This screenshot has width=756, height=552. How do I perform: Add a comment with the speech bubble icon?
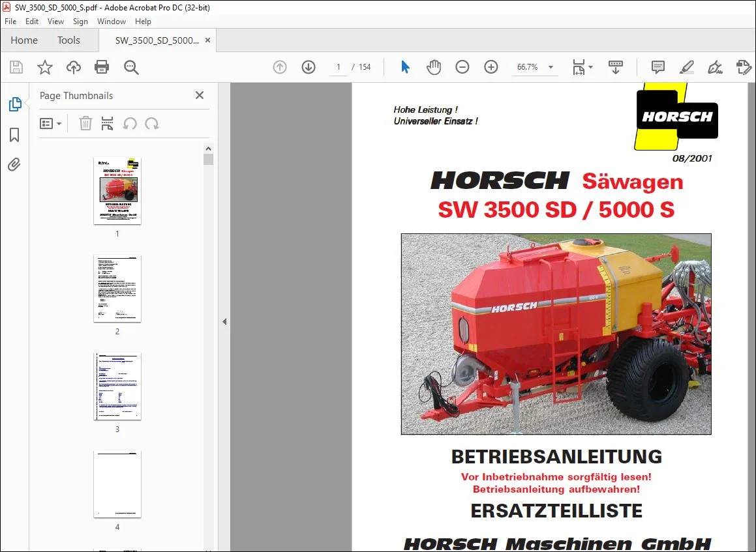(658, 67)
